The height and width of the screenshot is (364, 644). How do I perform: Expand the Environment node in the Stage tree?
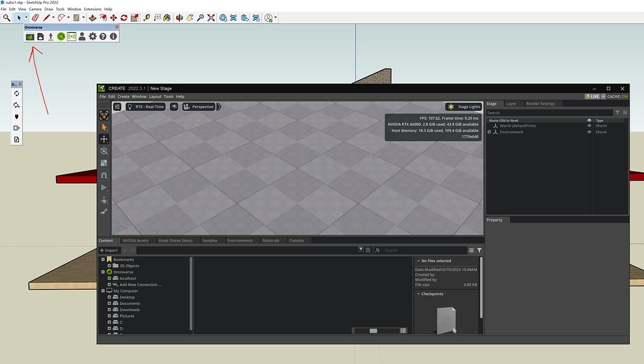click(x=489, y=132)
